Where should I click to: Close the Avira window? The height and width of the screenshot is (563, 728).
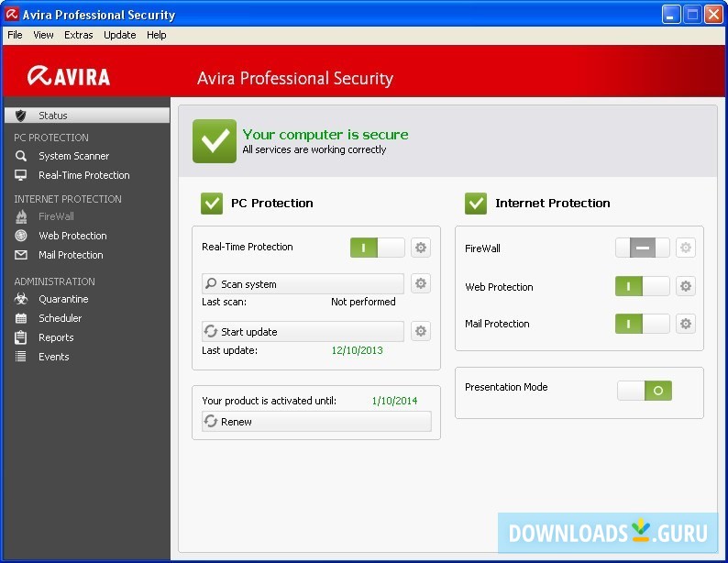713,15
